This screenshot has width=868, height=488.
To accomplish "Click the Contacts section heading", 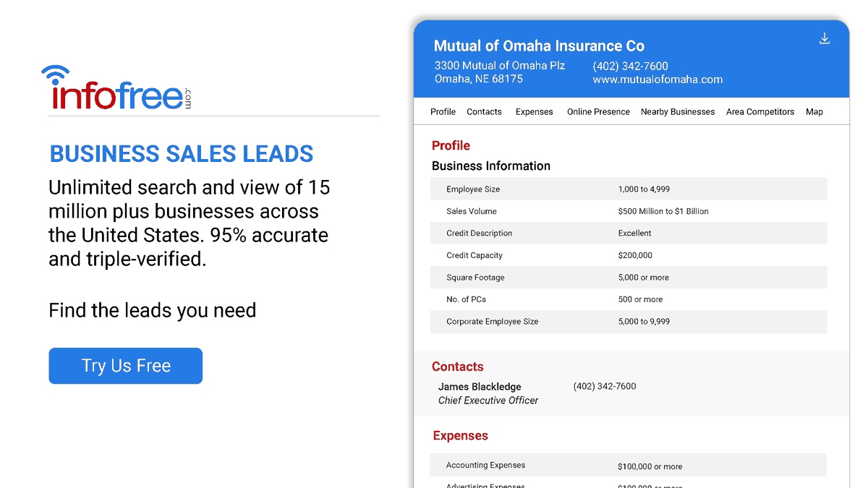I will [457, 367].
